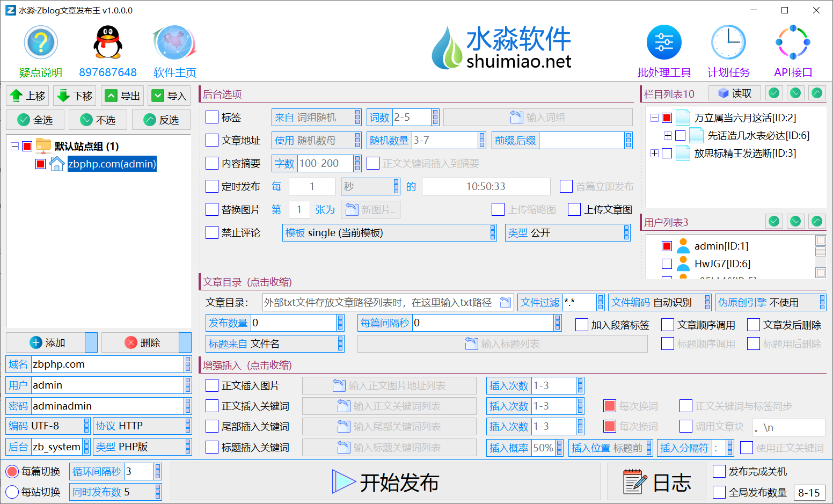This screenshot has height=504, width=833.
Task: Tick the 文章发后删除 checkbox
Action: pos(754,325)
